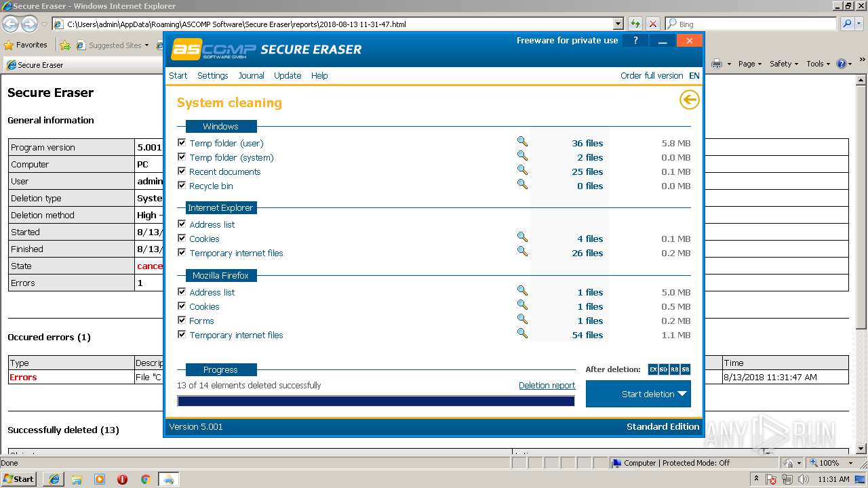Open the Deletion report link
Image resolution: width=868 pixels, height=488 pixels.
tap(547, 385)
